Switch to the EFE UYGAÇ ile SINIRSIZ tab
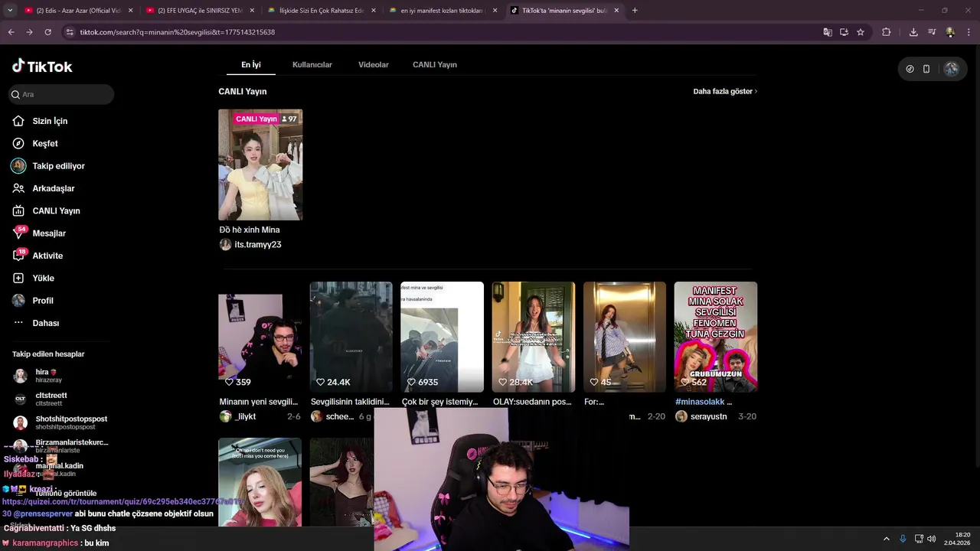This screenshot has width=980, height=551. pos(199,11)
